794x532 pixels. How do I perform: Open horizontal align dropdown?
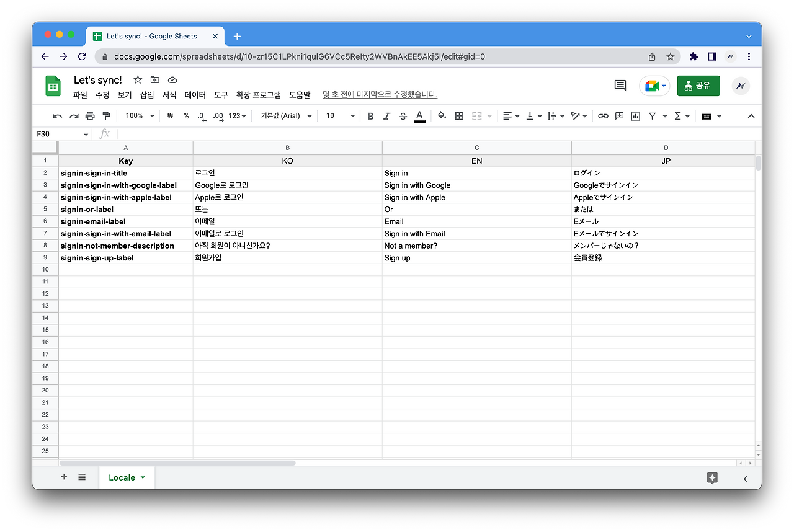click(x=511, y=116)
